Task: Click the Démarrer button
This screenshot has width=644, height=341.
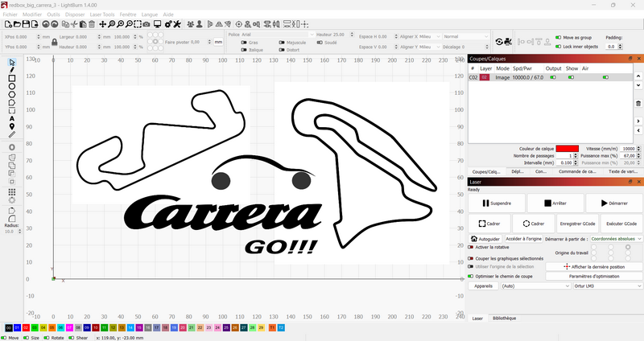Action: (x=614, y=203)
